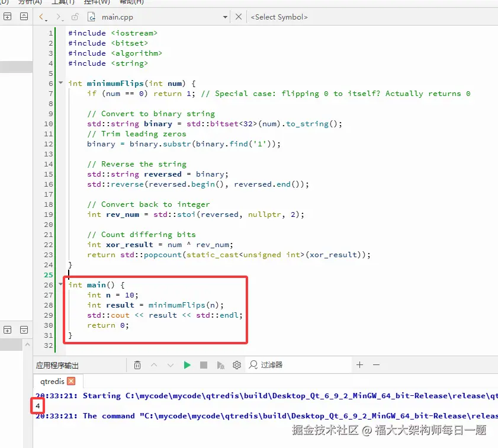Click the split-pane plus icon beside the chevron-up icon
Screen dimensions: 498x448
(x=7, y=17)
